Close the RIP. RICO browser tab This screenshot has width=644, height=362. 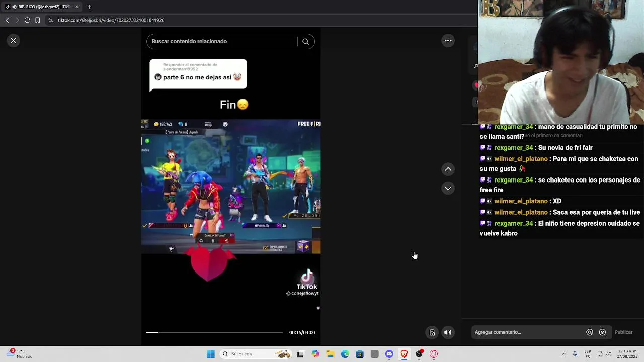(x=76, y=7)
